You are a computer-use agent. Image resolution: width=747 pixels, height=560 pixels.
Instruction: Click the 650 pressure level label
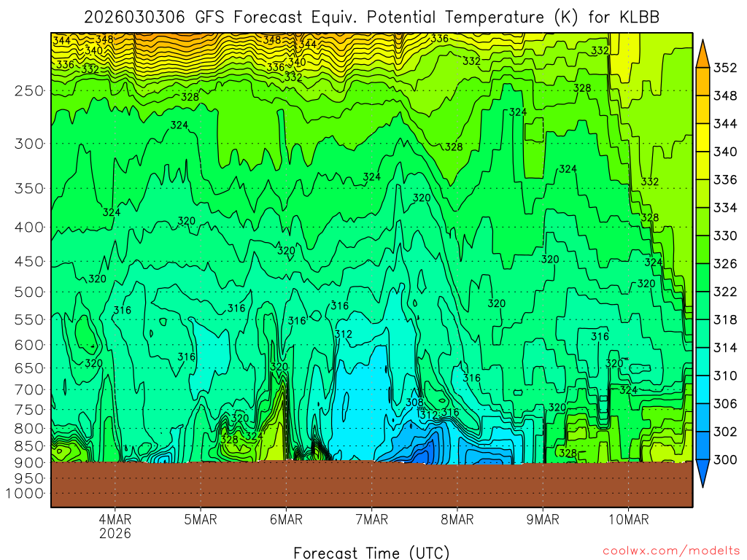click(29, 368)
